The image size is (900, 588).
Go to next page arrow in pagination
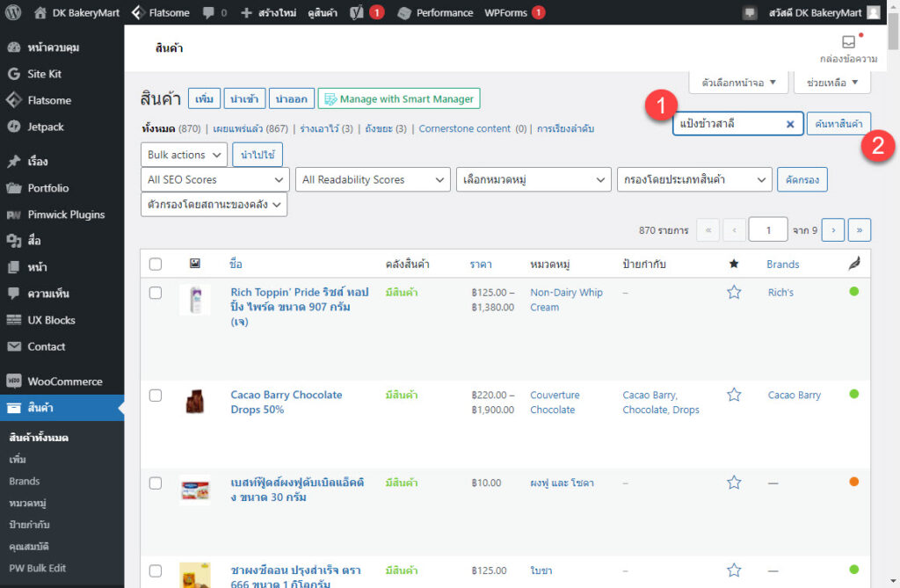[x=832, y=230]
